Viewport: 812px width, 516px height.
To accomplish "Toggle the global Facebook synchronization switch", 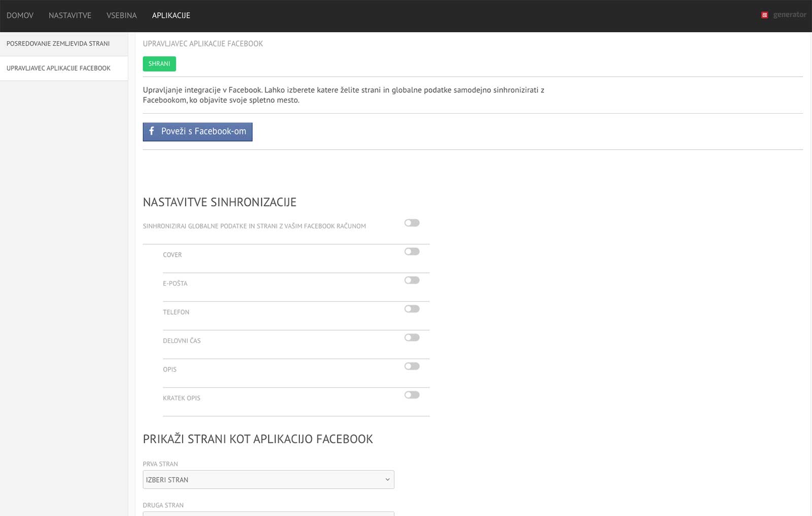I will pyautogui.click(x=412, y=223).
